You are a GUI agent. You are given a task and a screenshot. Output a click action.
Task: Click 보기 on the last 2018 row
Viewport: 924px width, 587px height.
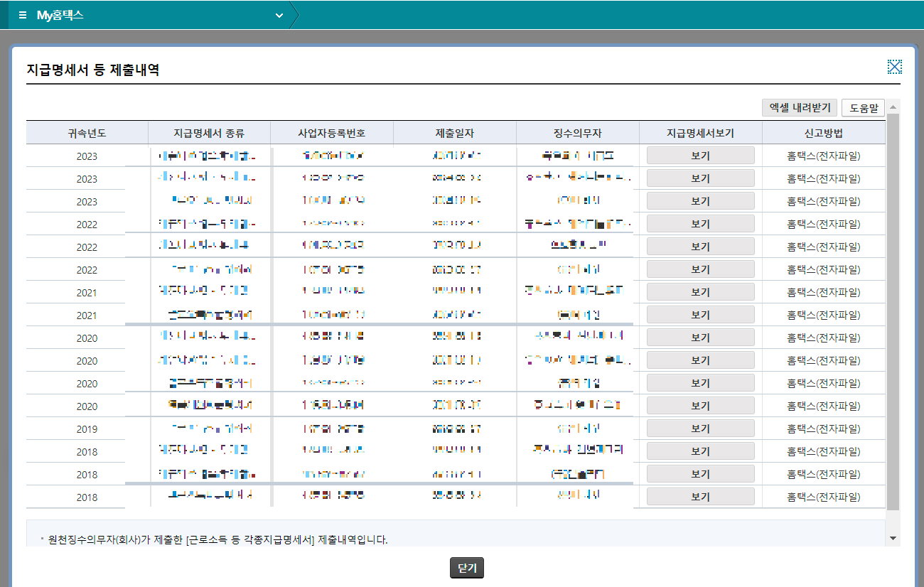700,496
